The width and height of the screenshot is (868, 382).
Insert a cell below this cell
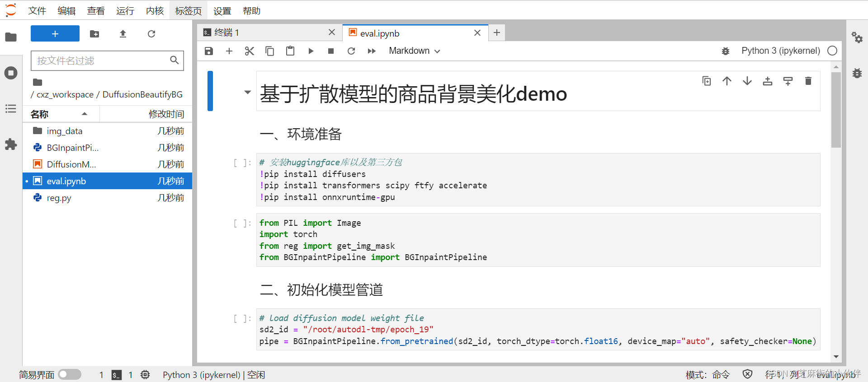[x=788, y=81]
